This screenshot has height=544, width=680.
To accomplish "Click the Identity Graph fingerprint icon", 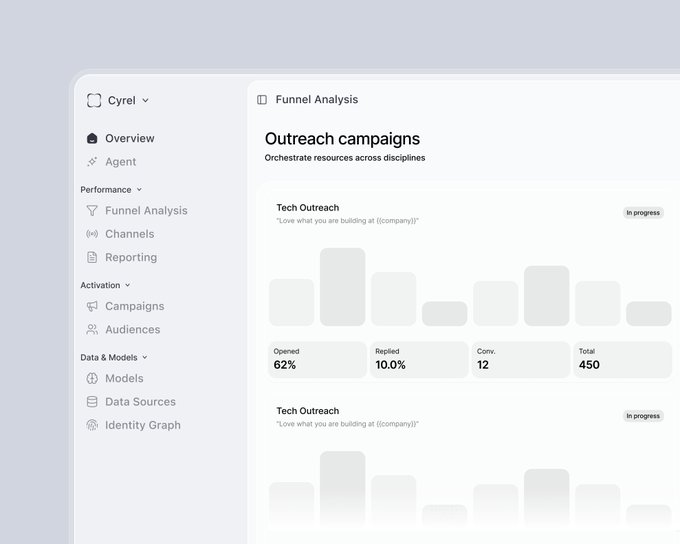I will (x=92, y=425).
